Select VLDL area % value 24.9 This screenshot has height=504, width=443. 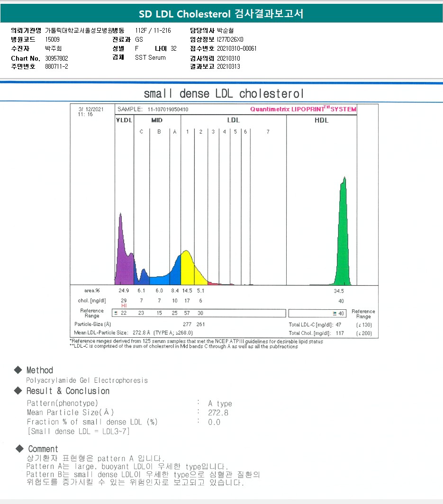[x=124, y=290]
